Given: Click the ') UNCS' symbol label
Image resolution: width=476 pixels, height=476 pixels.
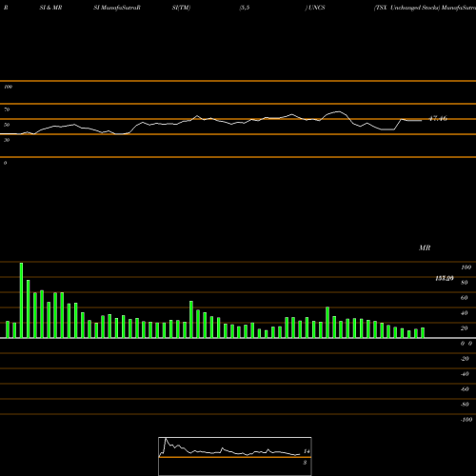Looking at the screenshot, I should [x=315, y=8].
